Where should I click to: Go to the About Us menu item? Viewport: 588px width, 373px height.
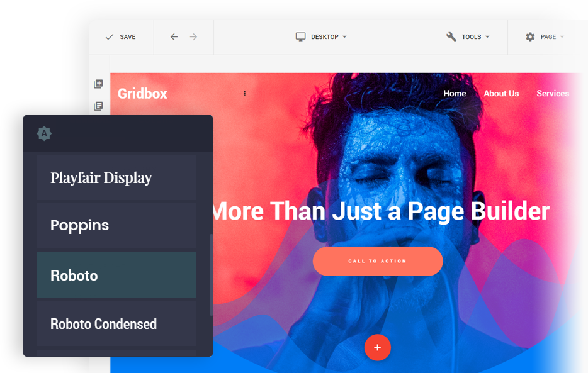(x=501, y=94)
